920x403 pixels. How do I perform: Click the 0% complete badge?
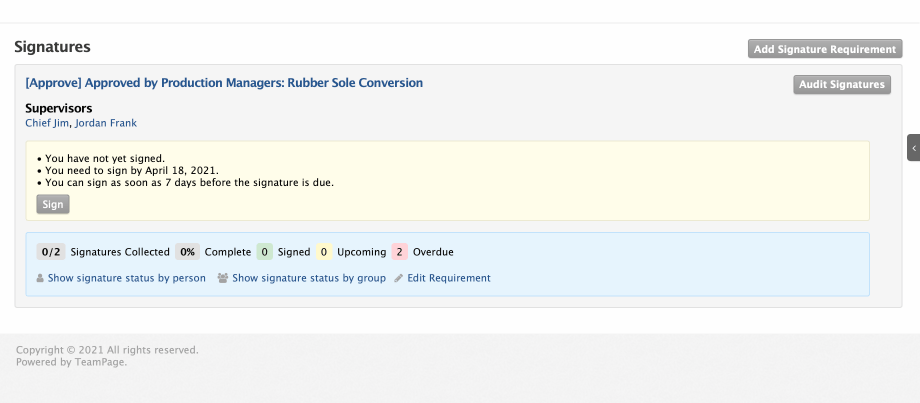coord(187,252)
